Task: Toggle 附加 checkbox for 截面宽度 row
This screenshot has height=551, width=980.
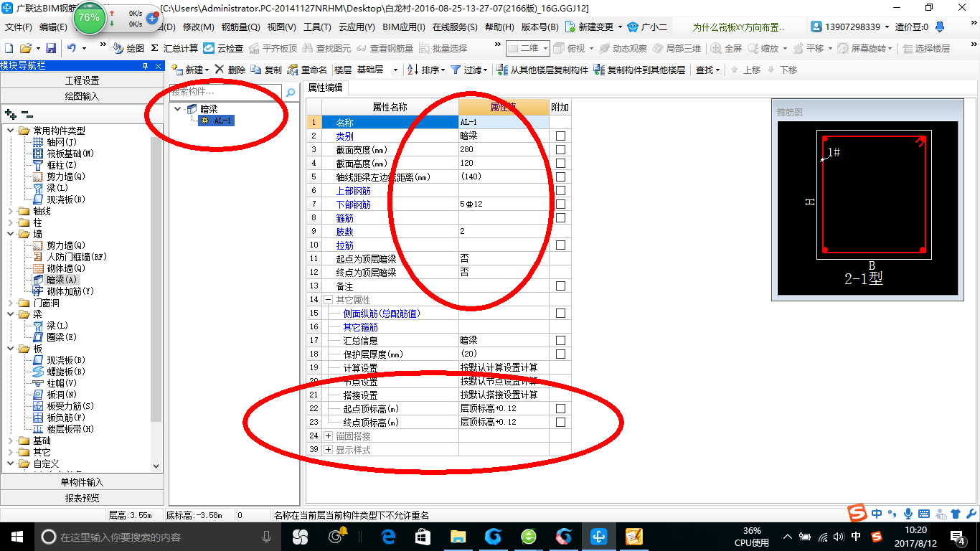Action: 560,149
